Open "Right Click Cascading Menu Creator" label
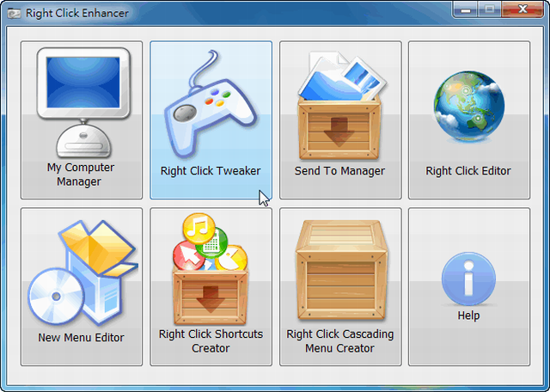This screenshot has width=550, height=392. pyautogui.click(x=339, y=341)
